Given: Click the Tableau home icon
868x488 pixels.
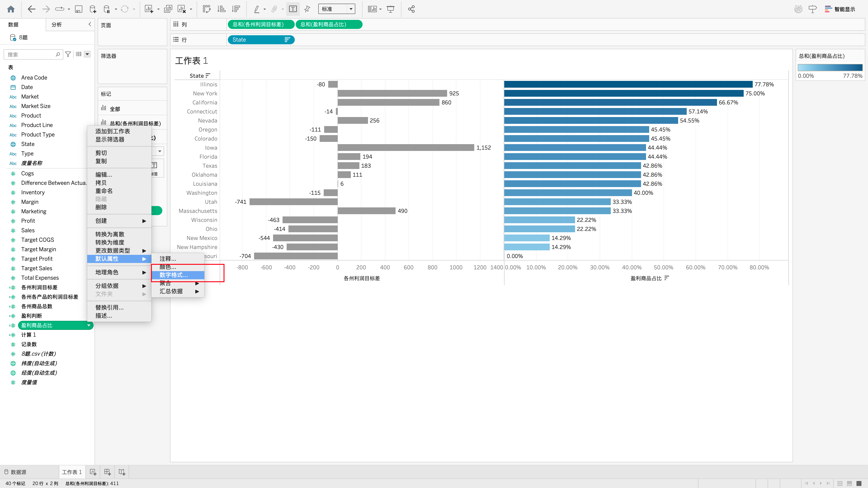Looking at the screenshot, I should [x=11, y=9].
